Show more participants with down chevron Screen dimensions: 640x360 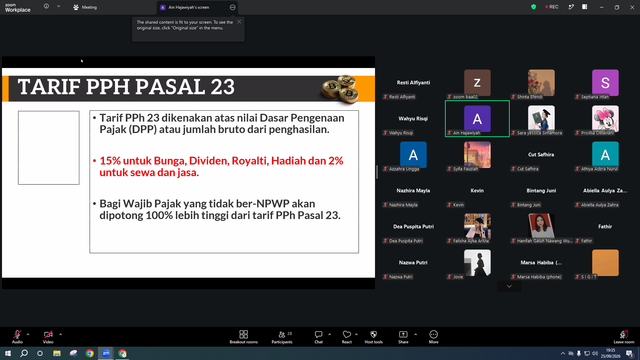tap(509, 287)
